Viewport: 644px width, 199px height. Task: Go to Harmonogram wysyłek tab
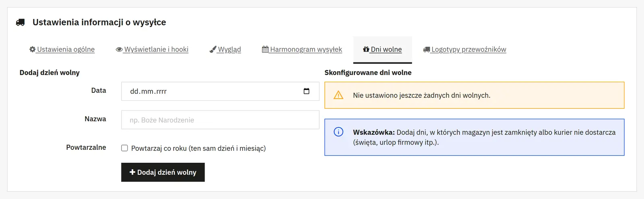pyautogui.click(x=302, y=50)
